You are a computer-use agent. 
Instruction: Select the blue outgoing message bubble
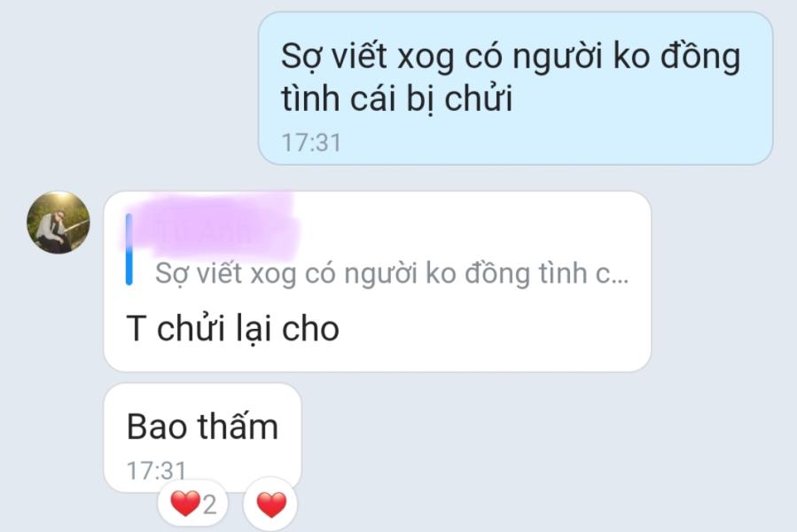click(515, 89)
